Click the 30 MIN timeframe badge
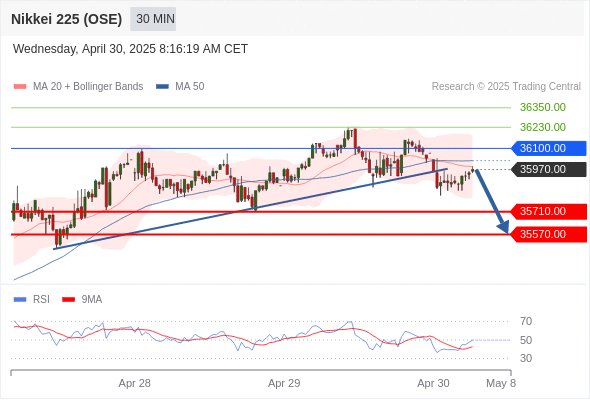This screenshot has height=400, width=590. pos(153,19)
